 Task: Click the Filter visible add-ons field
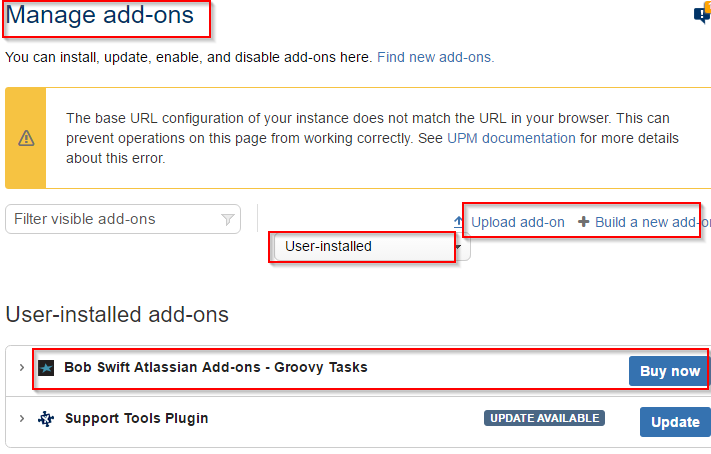[123, 219]
